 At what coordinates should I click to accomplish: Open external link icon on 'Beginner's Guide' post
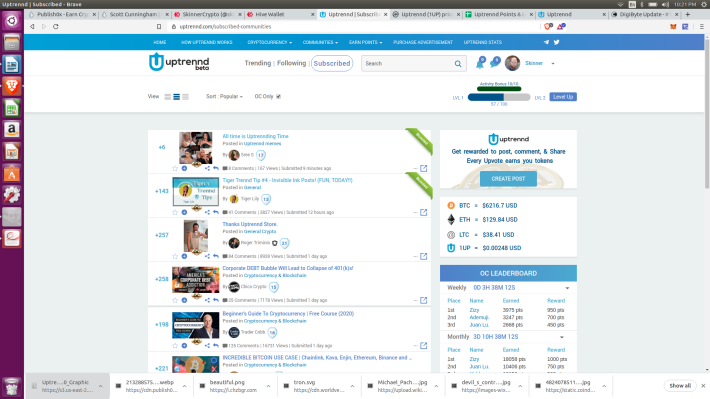(x=423, y=346)
